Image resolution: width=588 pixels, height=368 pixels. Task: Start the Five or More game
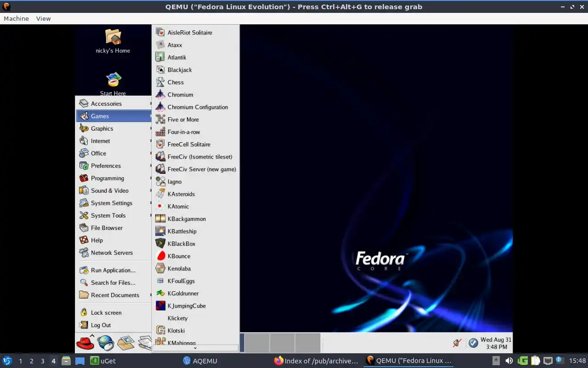196,120
